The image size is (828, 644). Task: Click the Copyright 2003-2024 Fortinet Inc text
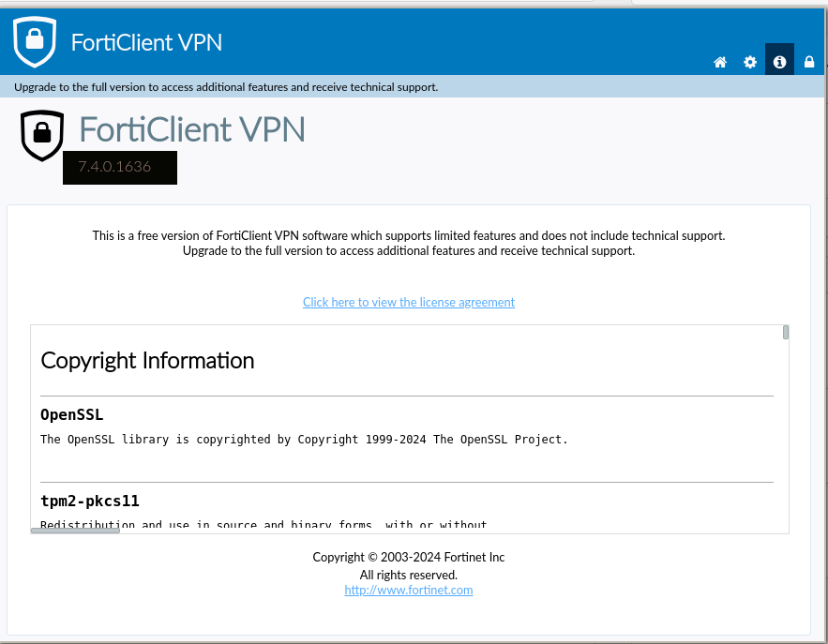409,557
